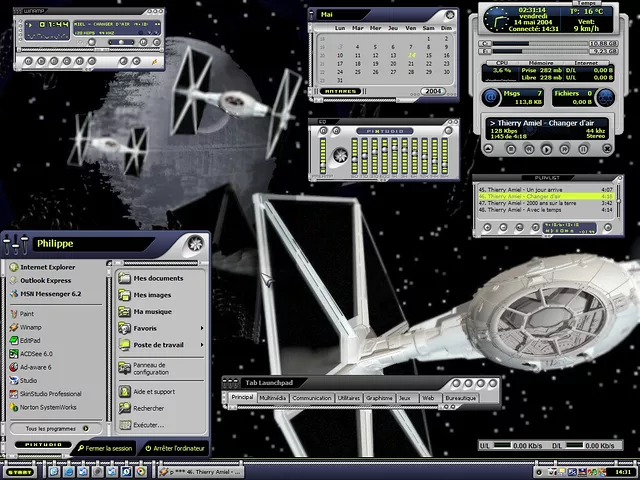Switch to the Multimédia tab in Launchpad

(x=273, y=398)
